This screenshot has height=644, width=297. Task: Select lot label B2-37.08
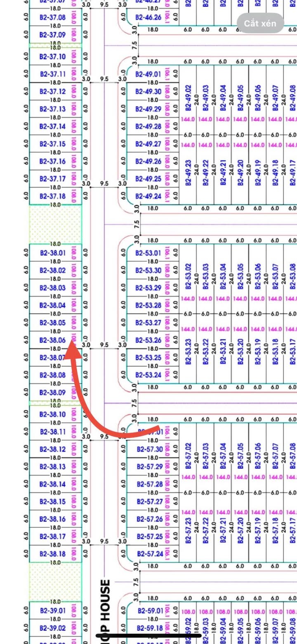click(52, 18)
